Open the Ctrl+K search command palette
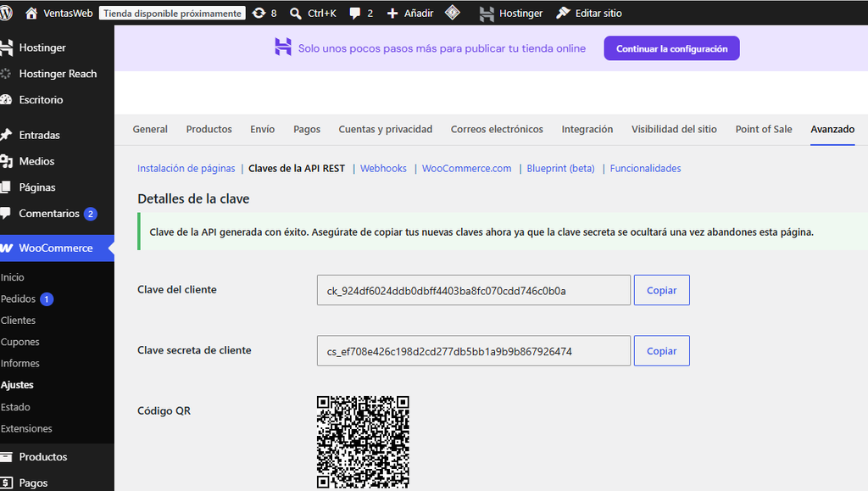This screenshot has height=491, width=868. [x=314, y=14]
